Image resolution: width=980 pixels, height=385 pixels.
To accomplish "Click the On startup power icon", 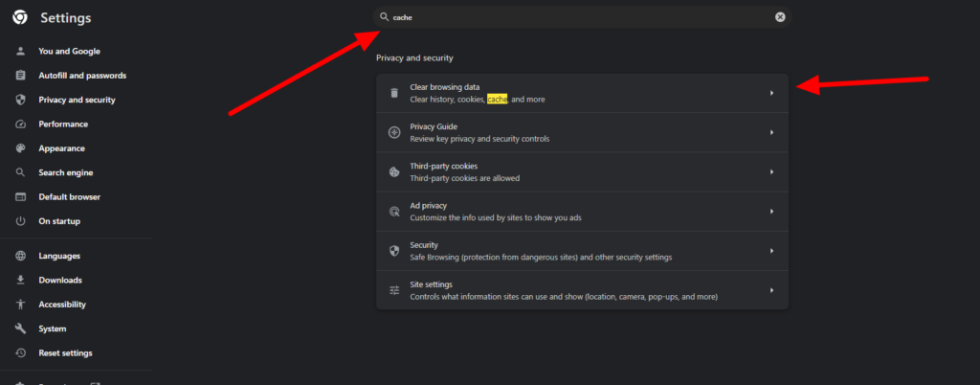I will tap(21, 221).
